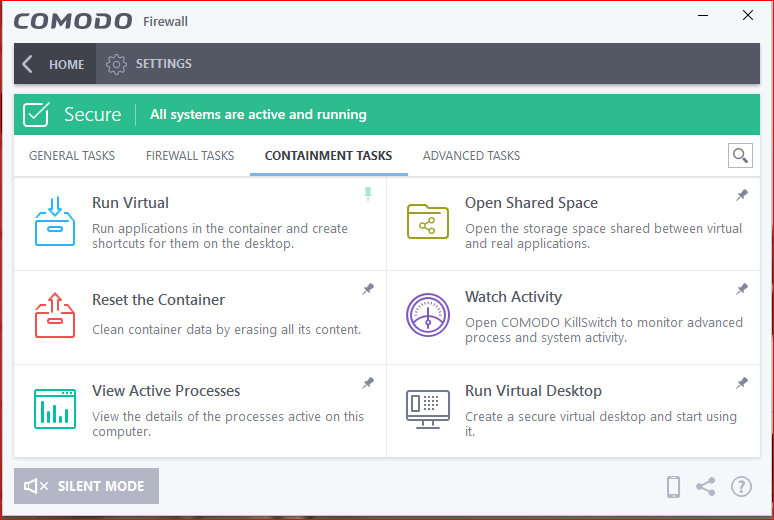Open the Open Shared Space title

531,203
